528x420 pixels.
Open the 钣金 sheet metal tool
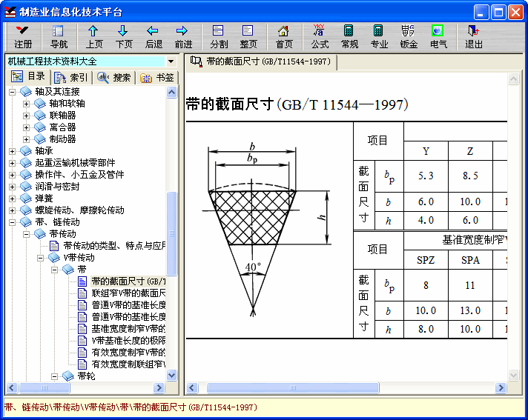tap(409, 36)
